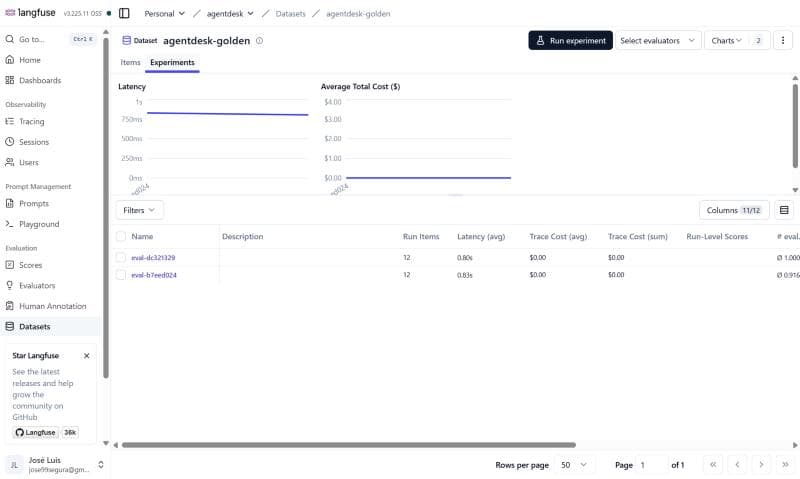Viewport: 800px width, 479px height.
Task: Go to previous page button
Action: tap(737, 465)
